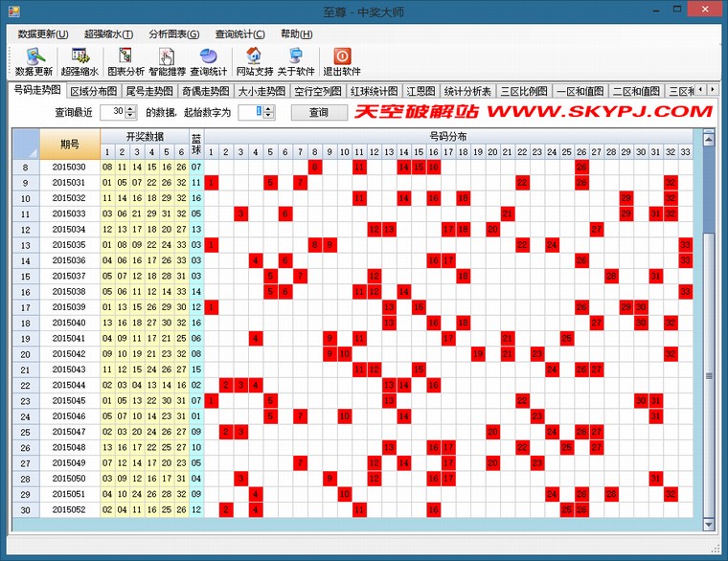Click the 起始数字 spinner field

click(x=251, y=112)
